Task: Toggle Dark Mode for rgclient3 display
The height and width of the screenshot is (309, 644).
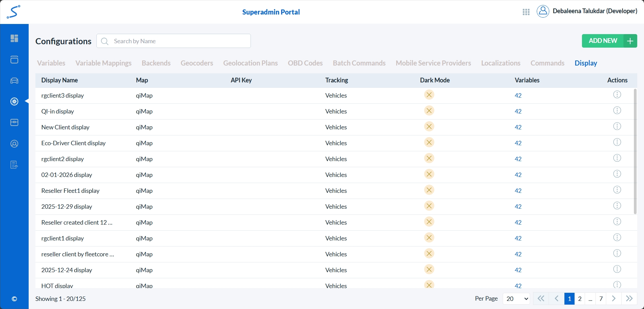Action: (x=429, y=95)
